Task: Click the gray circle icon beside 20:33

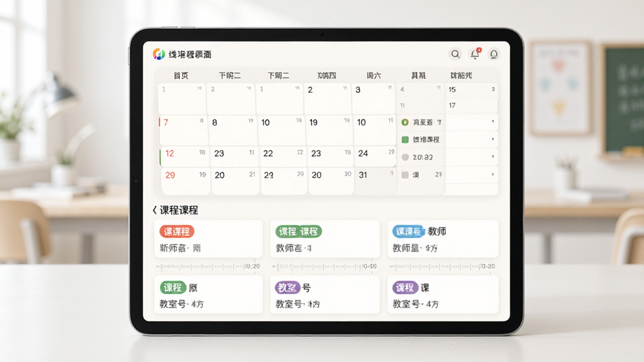Action: 405,157
